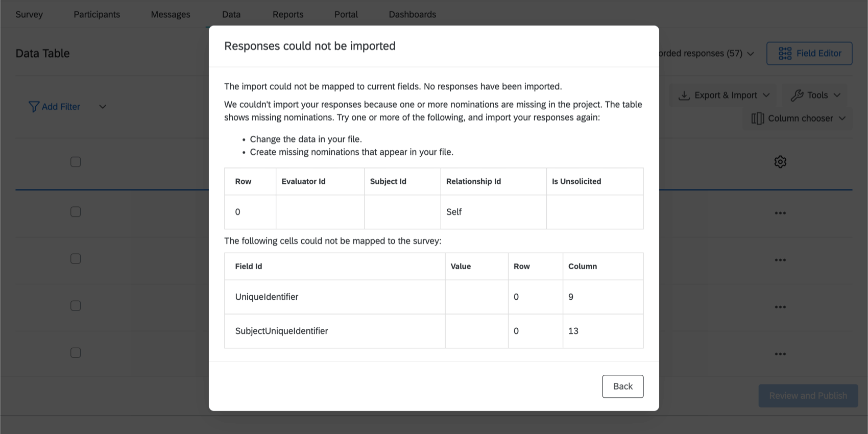Switch to the Reports tab
This screenshot has height=434, width=868.
point(288,14)
